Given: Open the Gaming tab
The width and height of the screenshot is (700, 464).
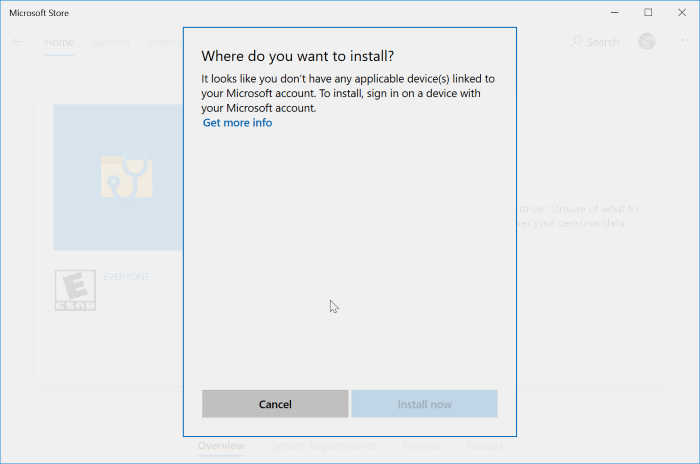Looking at the screenshot, I should [111, 42].
